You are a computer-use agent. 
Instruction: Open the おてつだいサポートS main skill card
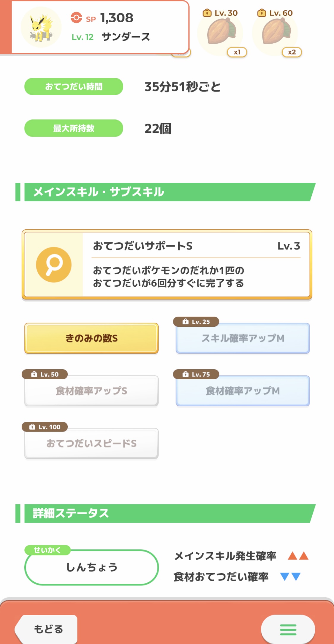coord(167,264)
